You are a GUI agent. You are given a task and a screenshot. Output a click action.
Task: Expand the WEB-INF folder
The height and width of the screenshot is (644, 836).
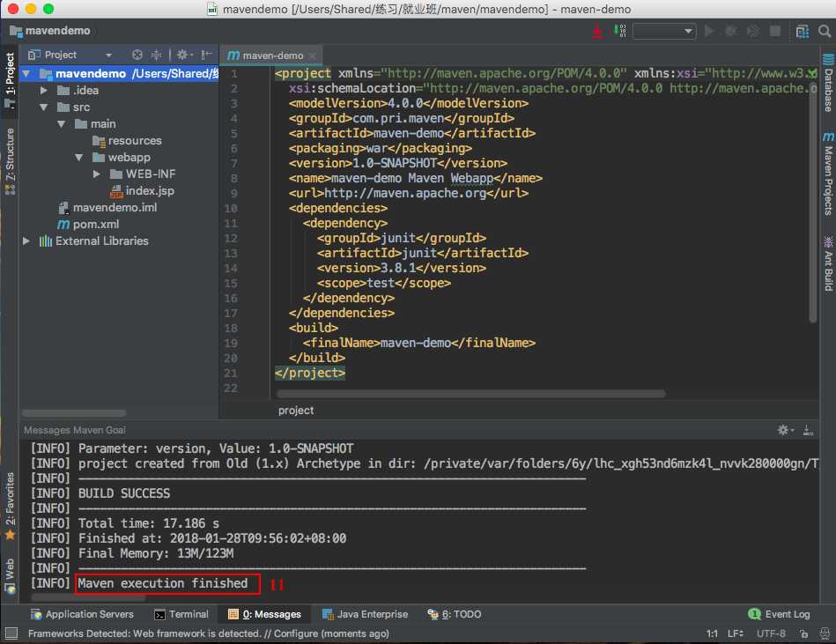coord(97,174)
